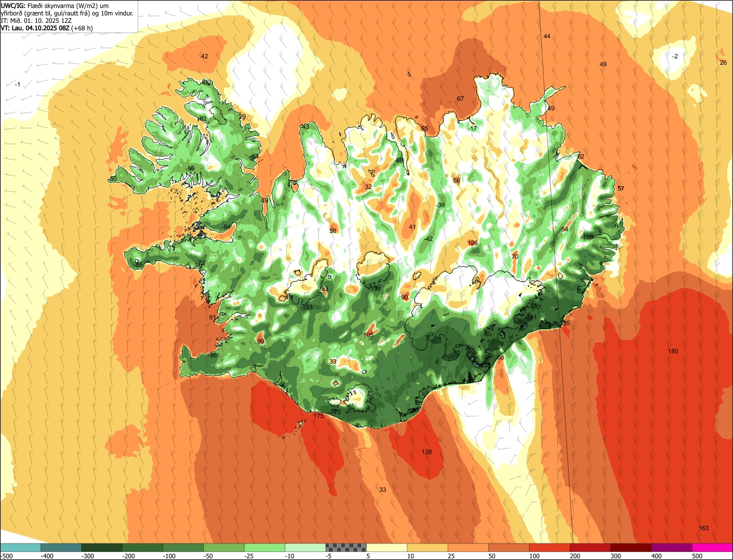Viewport: 733px width, 560px height.
Task: Click the -300 to -200 darkest green swatch
Action: 102,547
